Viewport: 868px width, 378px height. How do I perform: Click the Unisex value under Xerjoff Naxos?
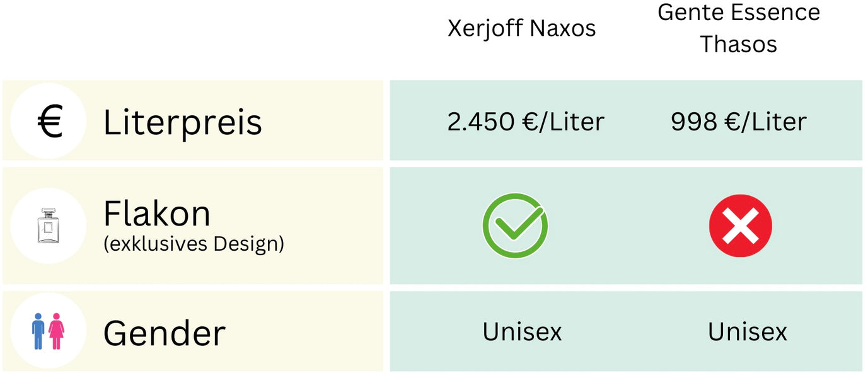522,331
